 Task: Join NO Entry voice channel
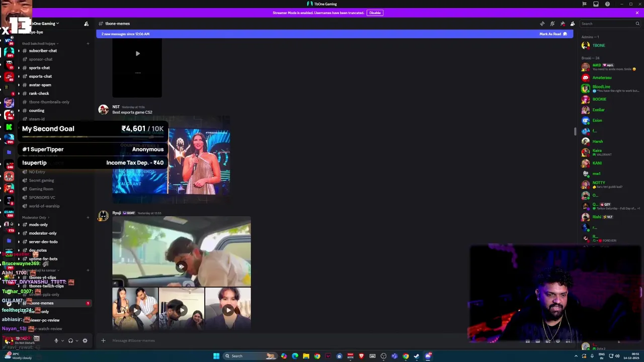coord(37,172)
